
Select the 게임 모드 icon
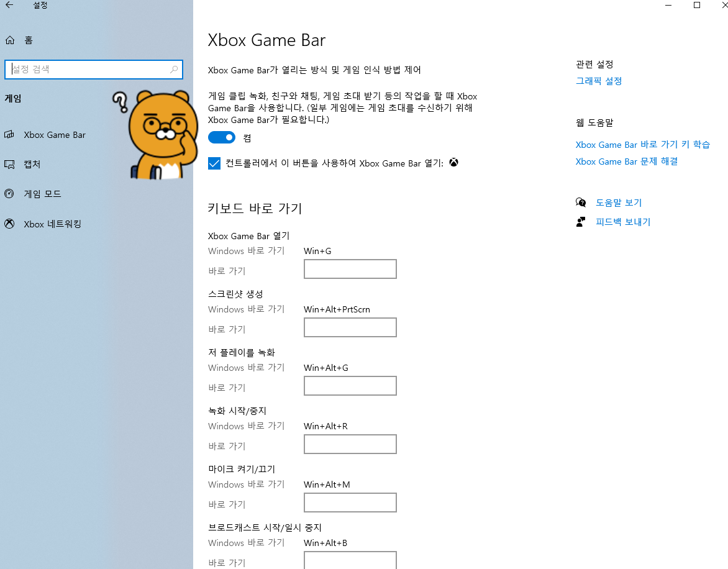click(x=9, y=194)
